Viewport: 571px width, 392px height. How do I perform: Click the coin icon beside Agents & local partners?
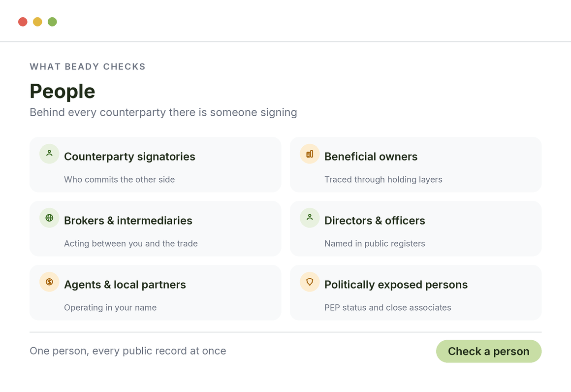[49, 282]
